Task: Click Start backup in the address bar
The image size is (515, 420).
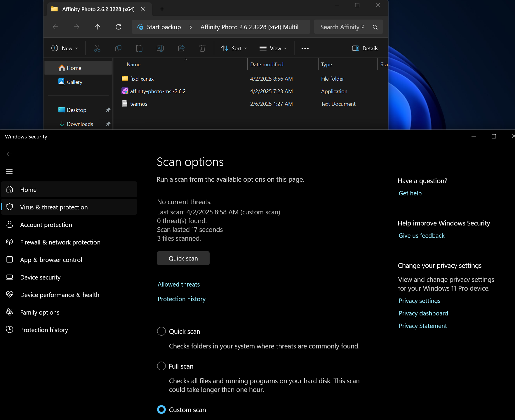Action: [x=164, y=27]
